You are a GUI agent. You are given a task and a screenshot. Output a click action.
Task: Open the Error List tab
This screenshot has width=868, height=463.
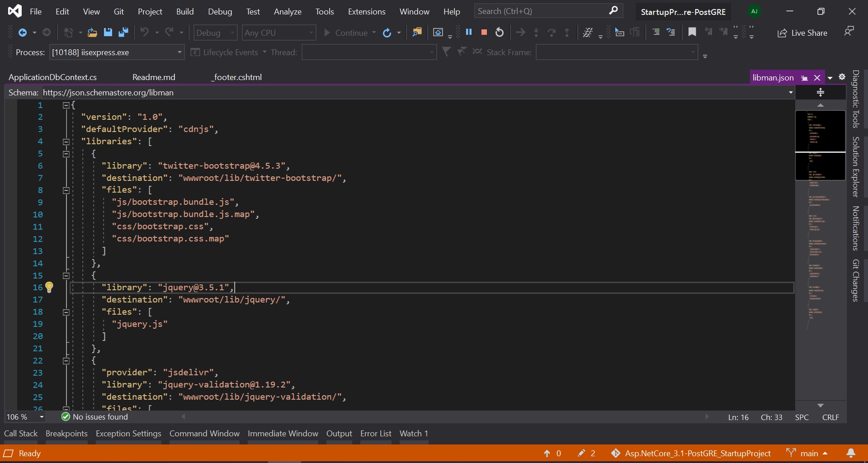coord(376,433)
